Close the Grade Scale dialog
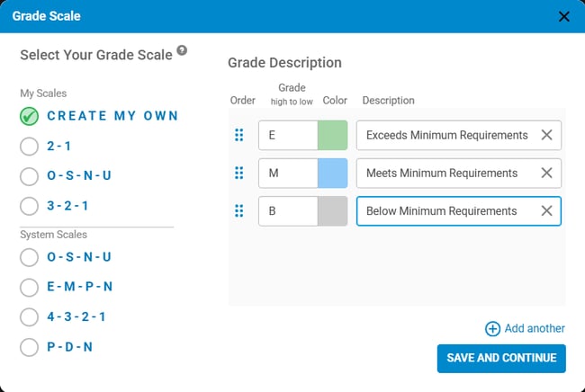 point(564,16)
